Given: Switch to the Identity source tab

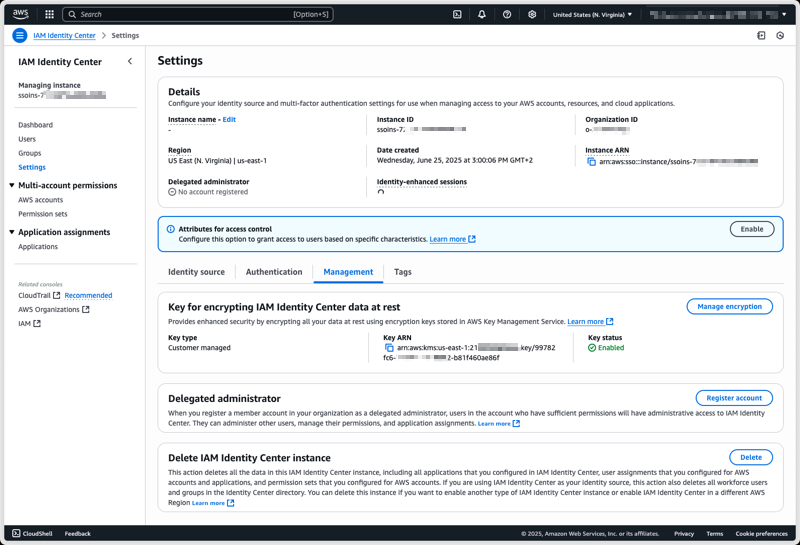Looking at the screenshot, I should [x=196, y=272].
